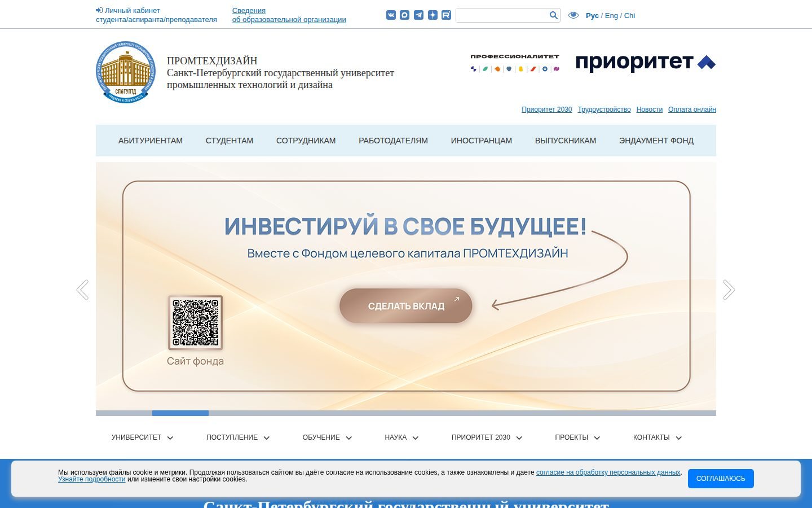The height and width of the screenshot is (508, 812).
Task: Click the ПРОМТЕХДИЗАЙН university title text
Action: pyautogui.click(x=212, y=61)
